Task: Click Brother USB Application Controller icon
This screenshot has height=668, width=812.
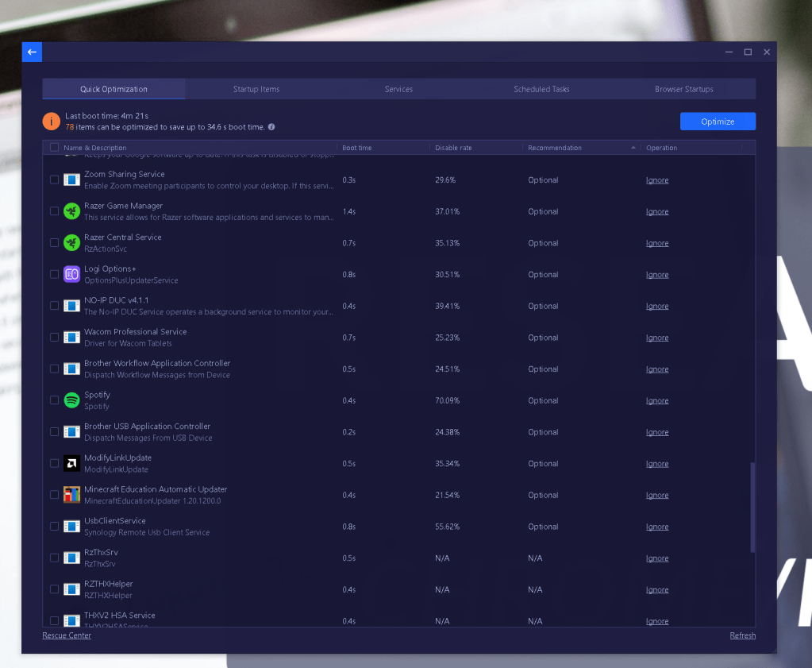Action: pyautogui.click(x=71, y=431)
